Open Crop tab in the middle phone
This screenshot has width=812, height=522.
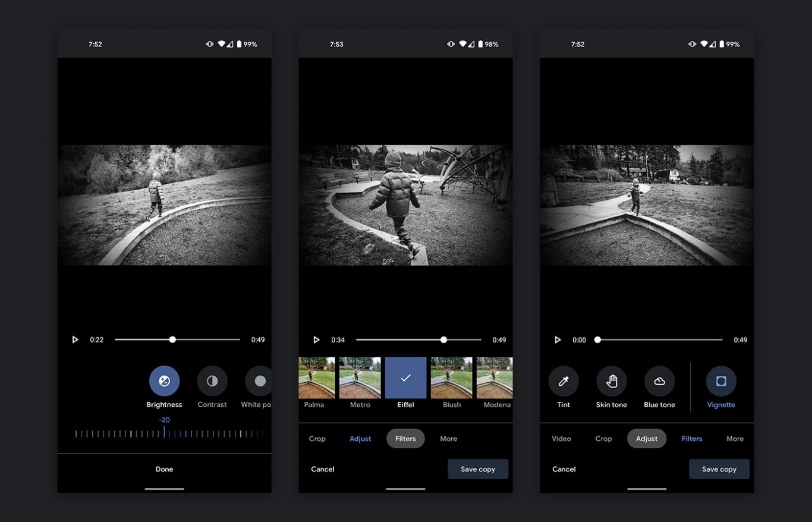click(x=317, y=439)
